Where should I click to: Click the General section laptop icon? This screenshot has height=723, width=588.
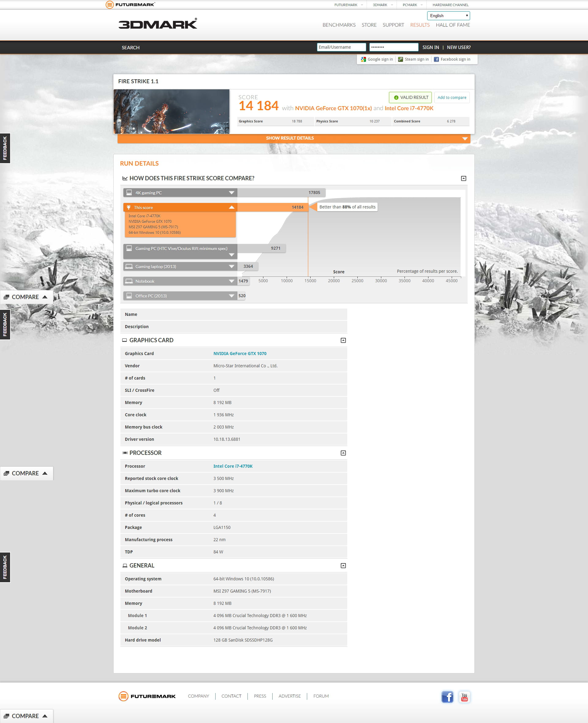click(125, 566)
